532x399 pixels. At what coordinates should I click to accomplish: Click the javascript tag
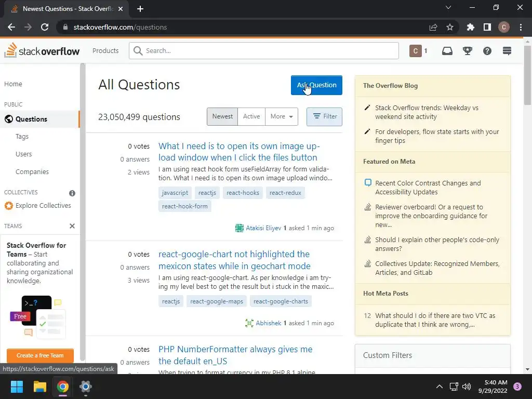coord(175,193)
